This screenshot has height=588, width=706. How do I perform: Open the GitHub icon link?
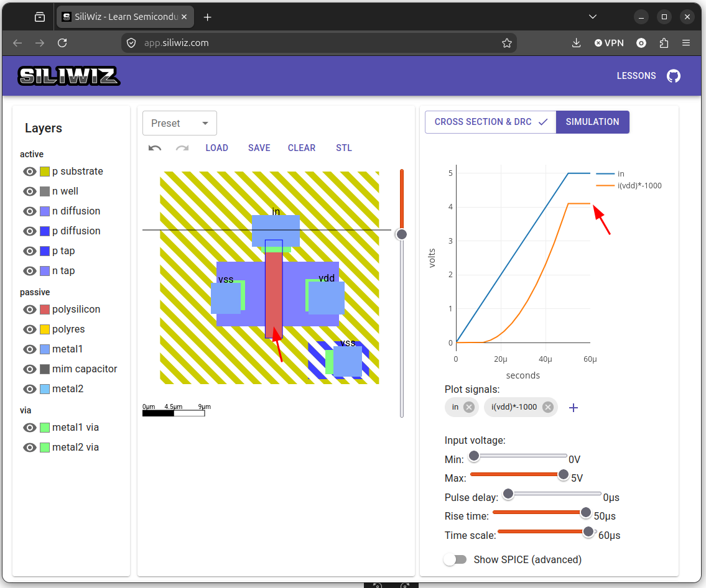[x=674, y=76]
